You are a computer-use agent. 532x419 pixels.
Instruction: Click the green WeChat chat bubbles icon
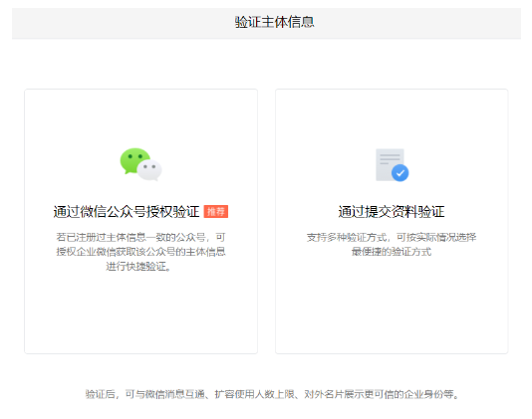click(140, 164)
